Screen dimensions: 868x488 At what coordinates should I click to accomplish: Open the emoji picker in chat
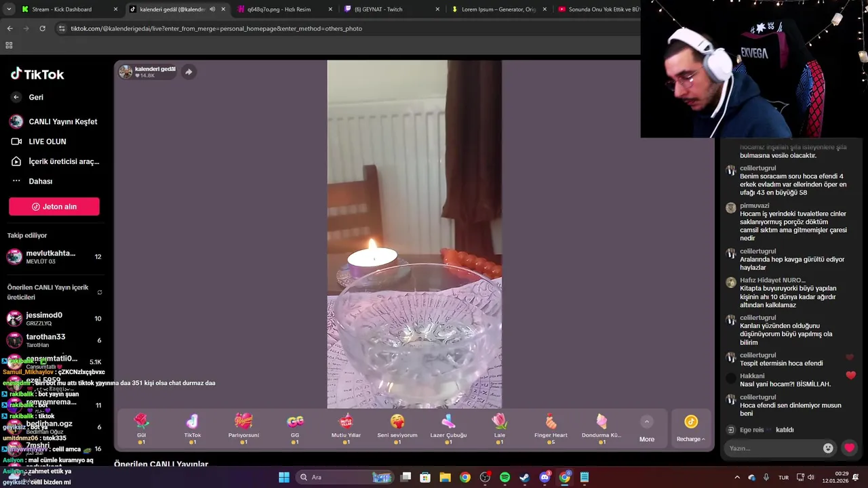click(x=828, y=448)
